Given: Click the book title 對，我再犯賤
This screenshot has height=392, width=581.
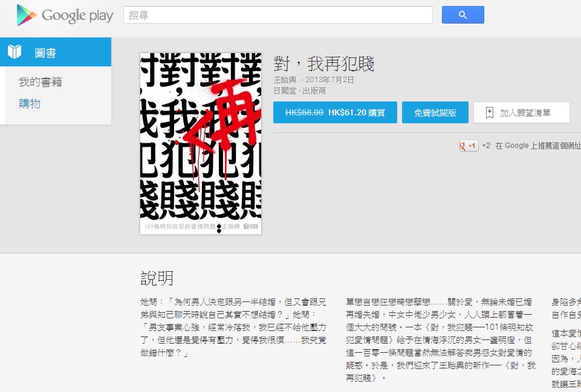Looking at the screenshot, I should [x=324, y=63].
